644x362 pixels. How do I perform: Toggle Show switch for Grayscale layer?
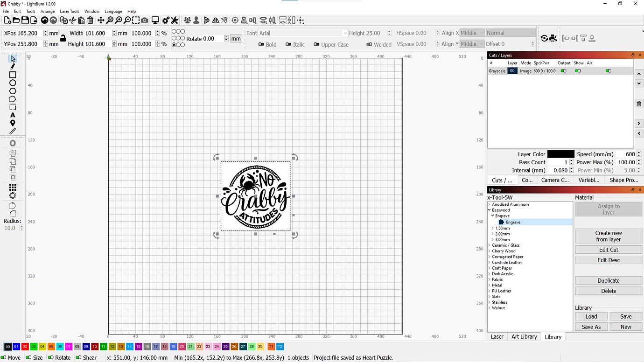click(x=578, y=71)
